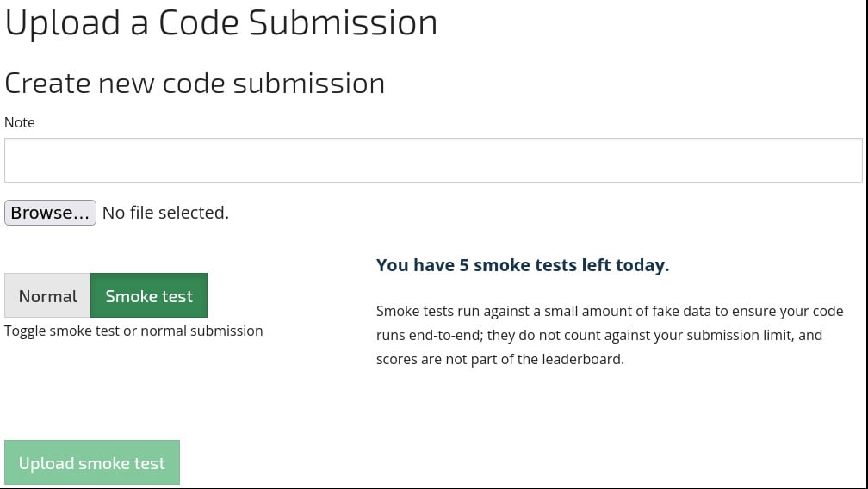Click the word "Create" in the subheading
The width and height of the screenshot is (868, 489).
(x=47, y=84)
